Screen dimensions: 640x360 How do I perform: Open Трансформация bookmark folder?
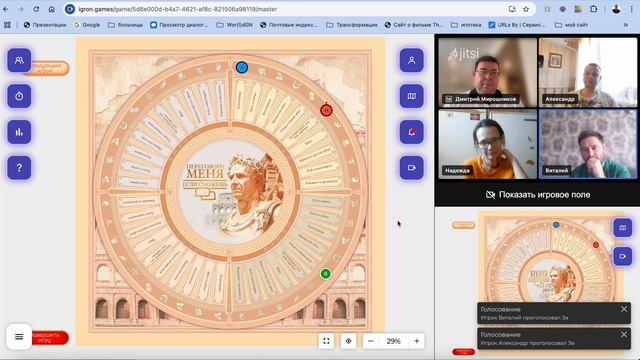352,25
